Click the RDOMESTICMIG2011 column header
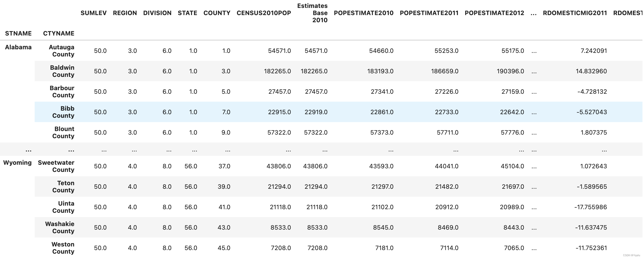Viewport: 644px width, 259px height. (575, 13)
